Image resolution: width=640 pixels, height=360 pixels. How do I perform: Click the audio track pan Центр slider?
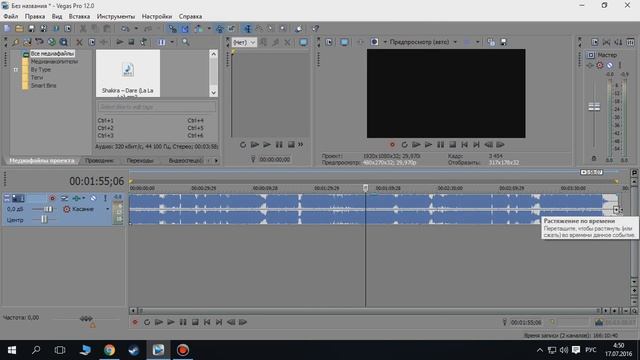[44, 220]
